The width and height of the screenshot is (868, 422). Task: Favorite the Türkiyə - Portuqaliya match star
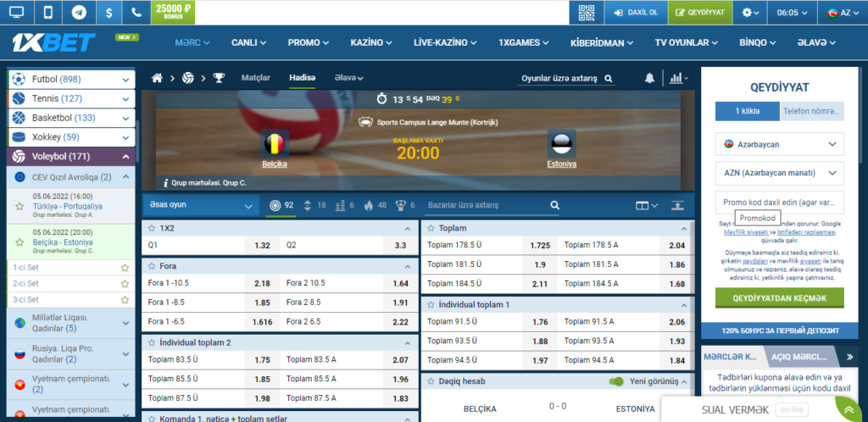(x=20, y=206)
